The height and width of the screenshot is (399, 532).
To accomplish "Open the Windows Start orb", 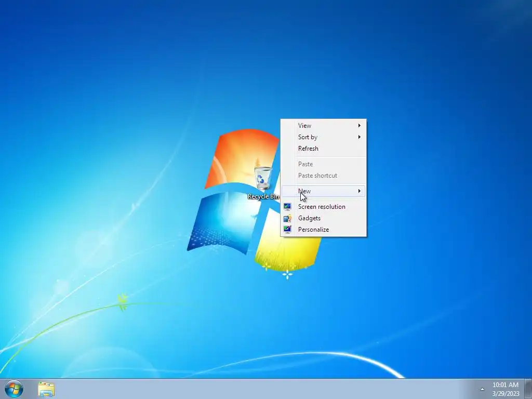I will 14,389.
